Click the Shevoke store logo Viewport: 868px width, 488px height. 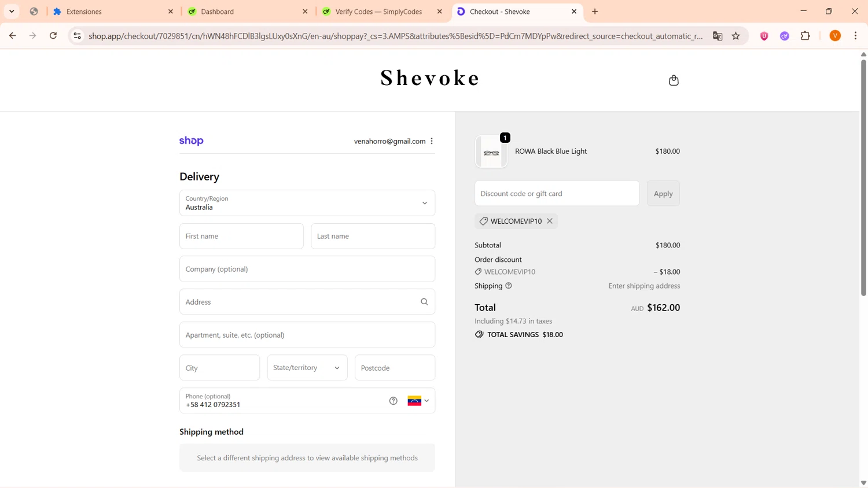[x=430, y=78]
